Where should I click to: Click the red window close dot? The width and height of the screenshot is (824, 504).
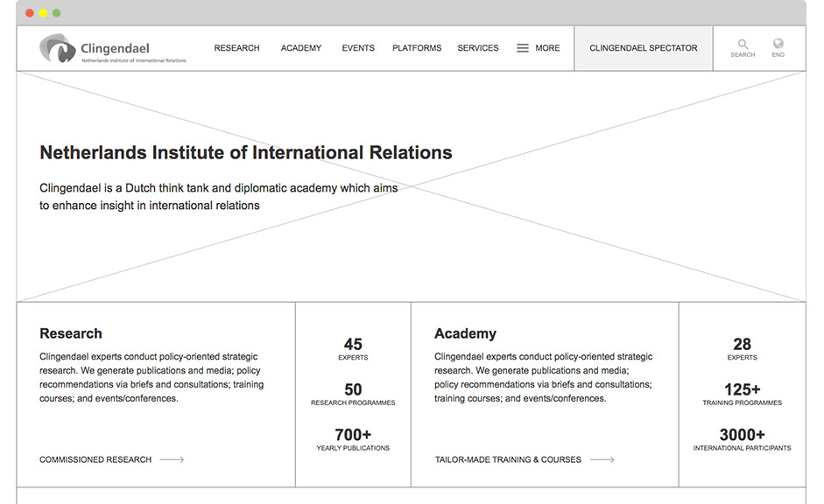pyautogui.click(x=30, y=13)
